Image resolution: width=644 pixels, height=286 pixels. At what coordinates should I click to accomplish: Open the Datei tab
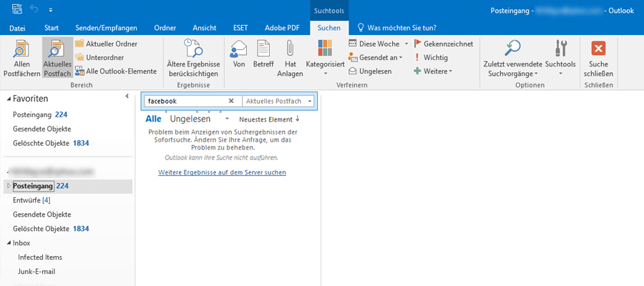(x=17, y=28)
